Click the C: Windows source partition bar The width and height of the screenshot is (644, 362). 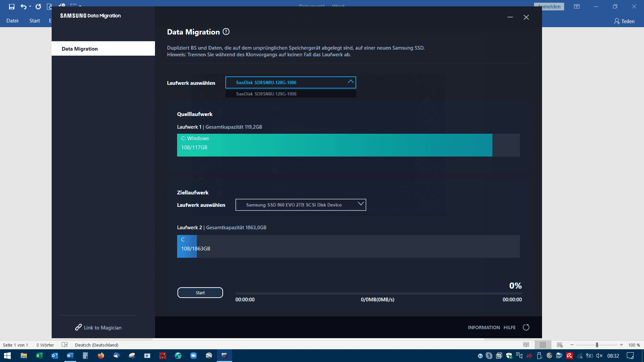coord(334,145)
